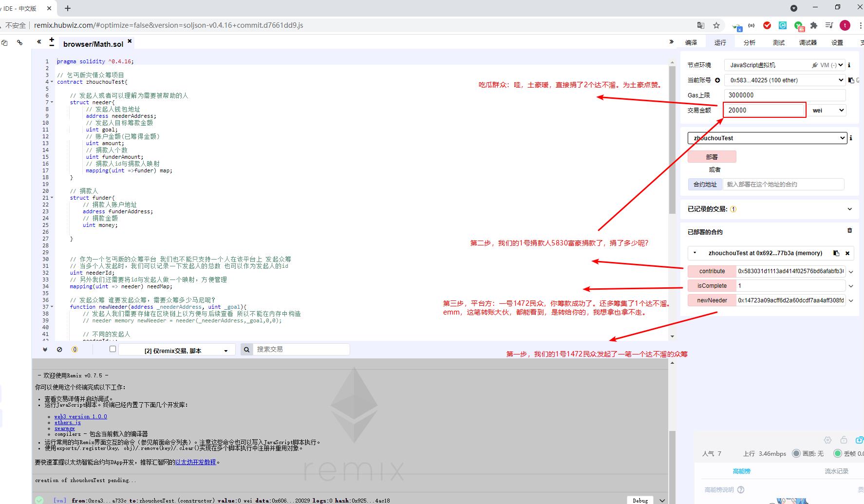This screenshot has height=504, width=864.
Task: Click the info icon beside the zhouchouTest selector
Action: [x=851, y=138]
